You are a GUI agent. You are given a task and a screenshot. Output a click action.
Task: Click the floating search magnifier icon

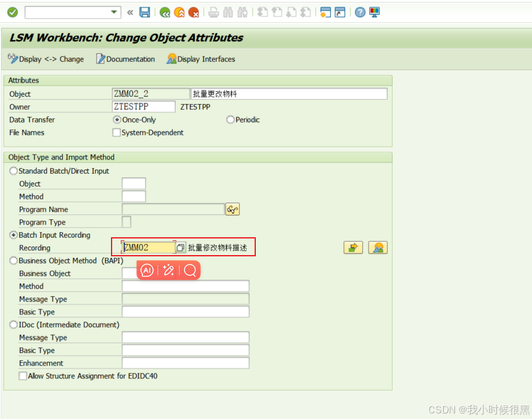point(190,270)
